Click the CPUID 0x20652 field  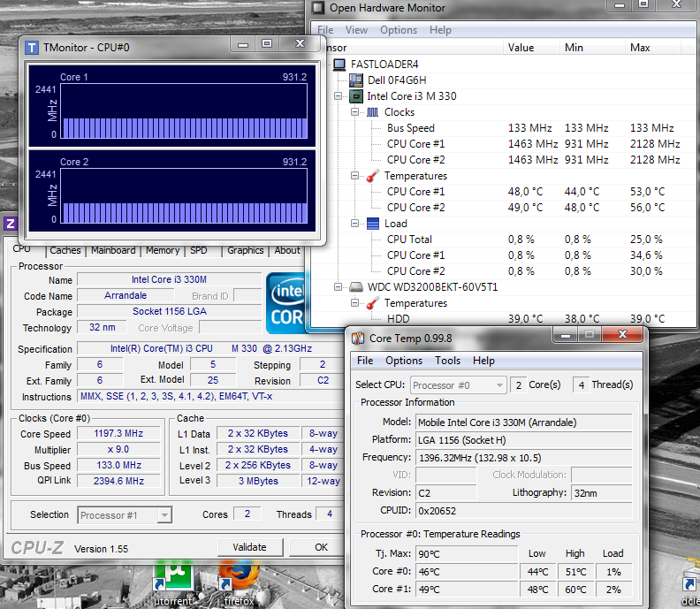pyautogui.click(x=523, y=511)
